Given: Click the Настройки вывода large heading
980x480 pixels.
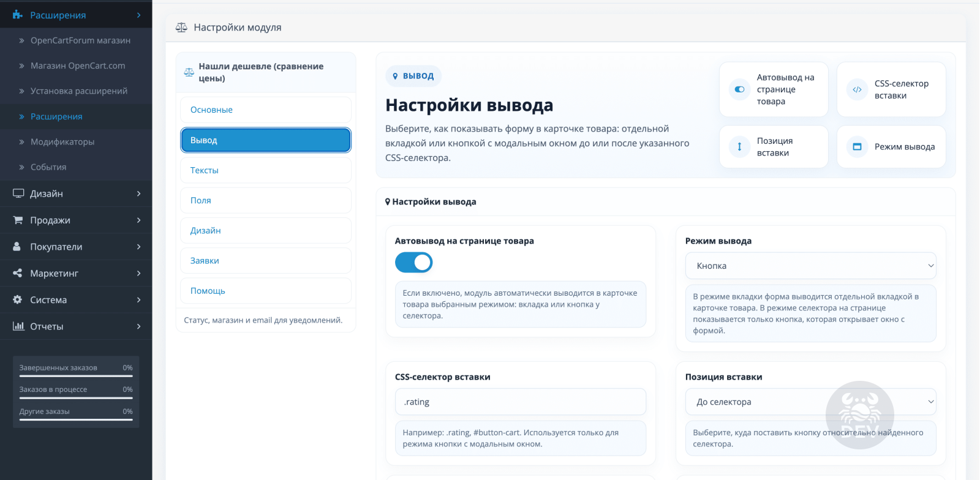Looking at the screenshot, I should click(x=469, y=105).
